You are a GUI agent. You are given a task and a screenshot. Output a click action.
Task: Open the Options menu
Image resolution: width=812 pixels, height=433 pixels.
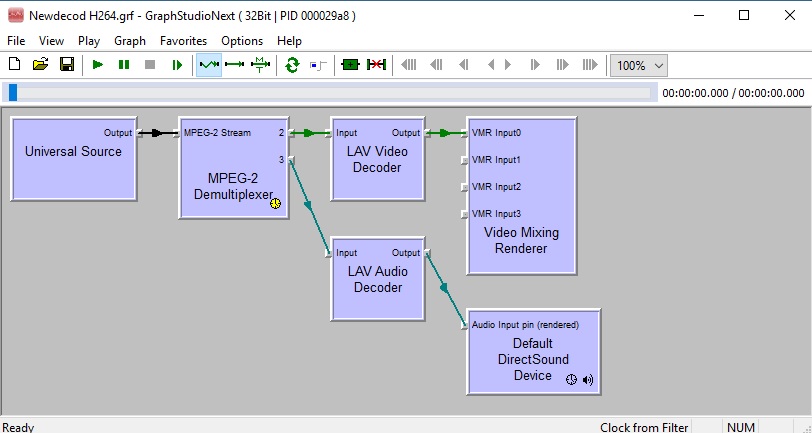point(242,41)
